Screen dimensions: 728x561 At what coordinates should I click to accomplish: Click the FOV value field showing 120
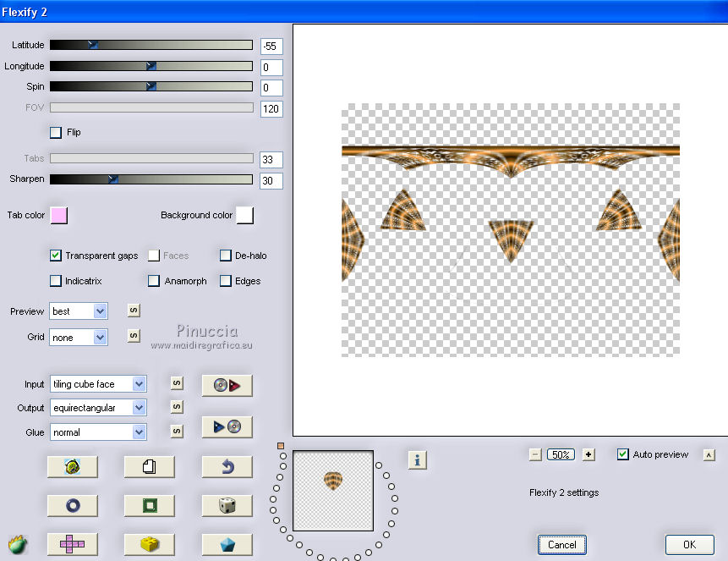pos(271,109)
